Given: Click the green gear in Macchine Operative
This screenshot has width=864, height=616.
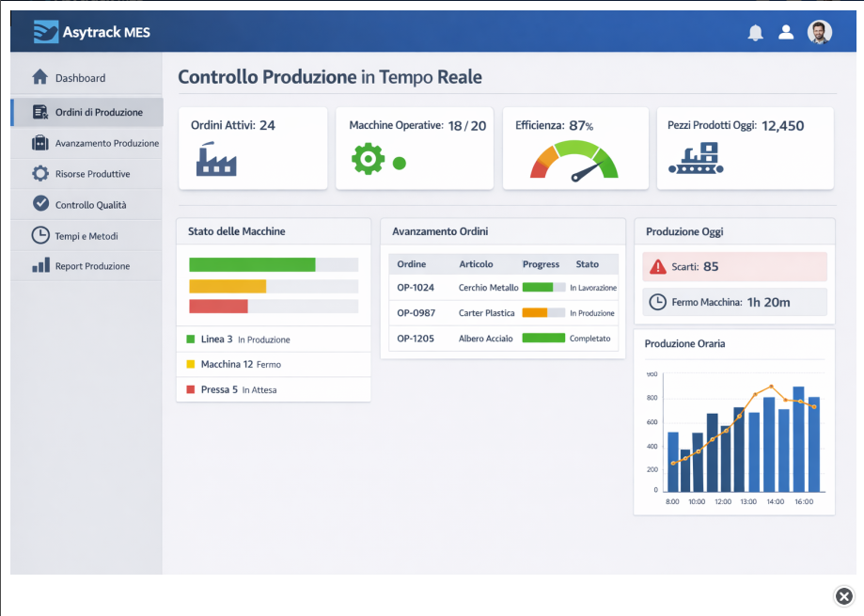Looking at the screenshot, I should (x=368, y=159).
